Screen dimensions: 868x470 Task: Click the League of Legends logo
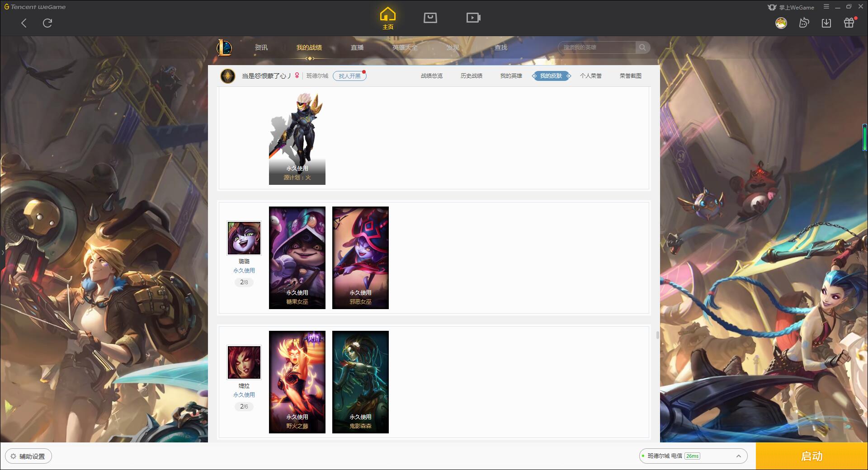click(224, 47)
